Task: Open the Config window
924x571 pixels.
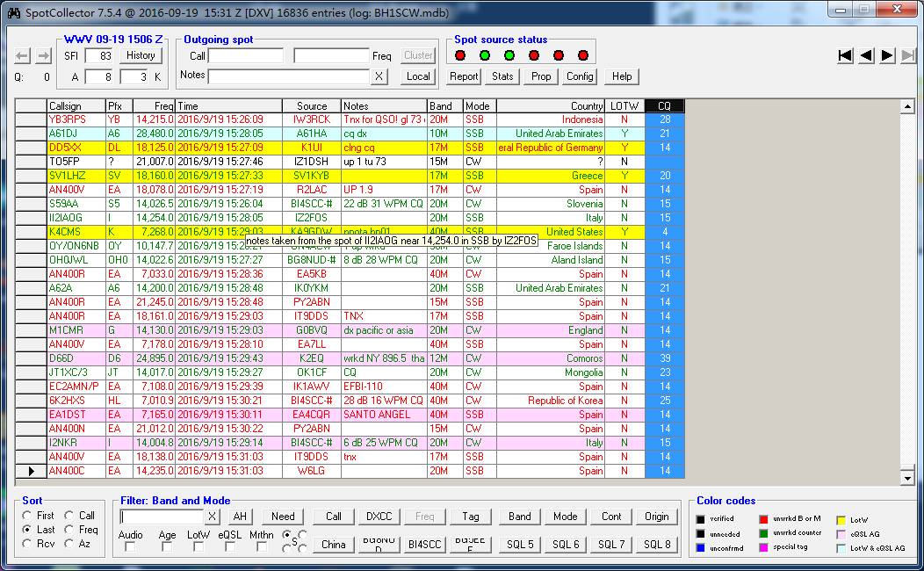Action: click(580, 76)
